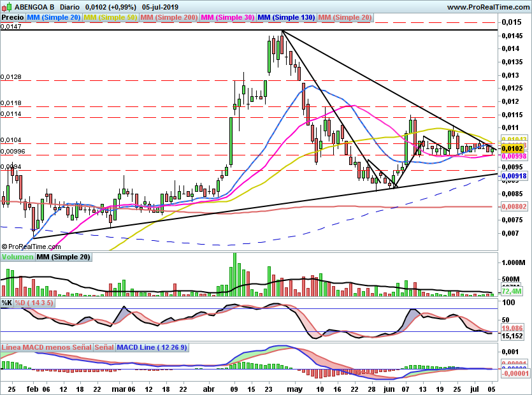Select the yellow MM (Simple 50) label
The width and height of the screenshot is (532, 395).
point(110,18)
